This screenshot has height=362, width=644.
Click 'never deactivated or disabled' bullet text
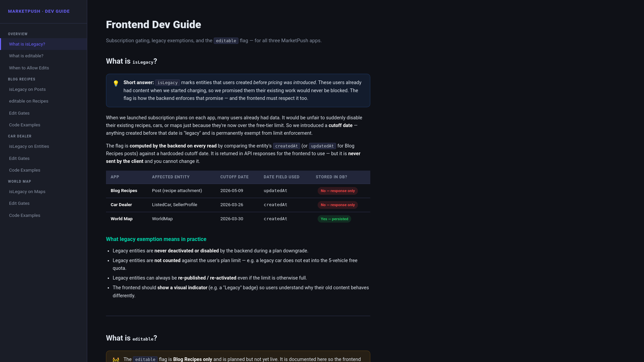pyautogui.click(x=186, y=251)
